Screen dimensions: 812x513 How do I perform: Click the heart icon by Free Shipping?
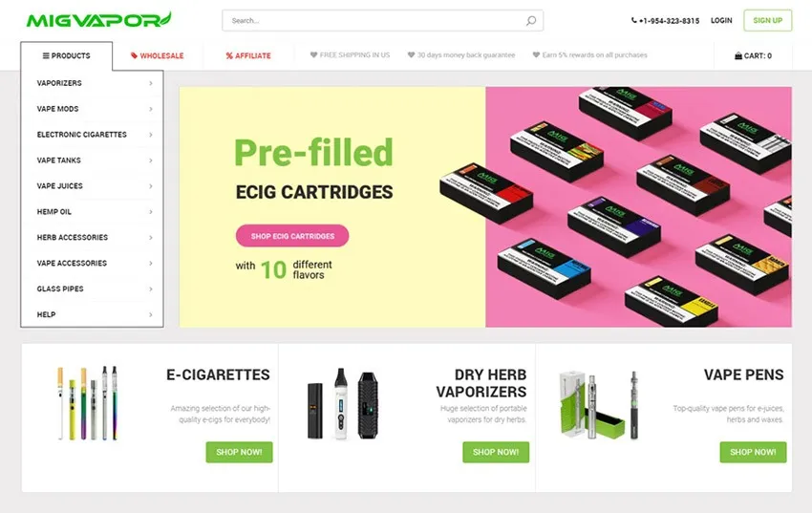pos(313,54)
